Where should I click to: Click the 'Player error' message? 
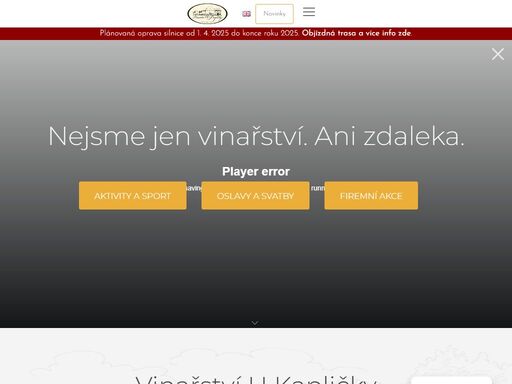pyautogui.click(x=256, y=171)
